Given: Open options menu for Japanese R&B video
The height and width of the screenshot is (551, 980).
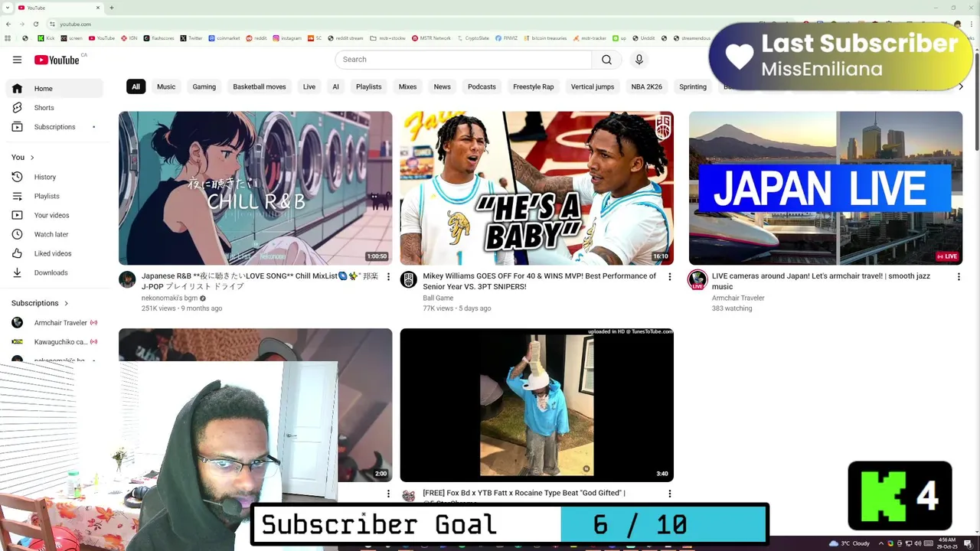Looking at the screenshot, I should pyautogui.click(x=388, y=276).
